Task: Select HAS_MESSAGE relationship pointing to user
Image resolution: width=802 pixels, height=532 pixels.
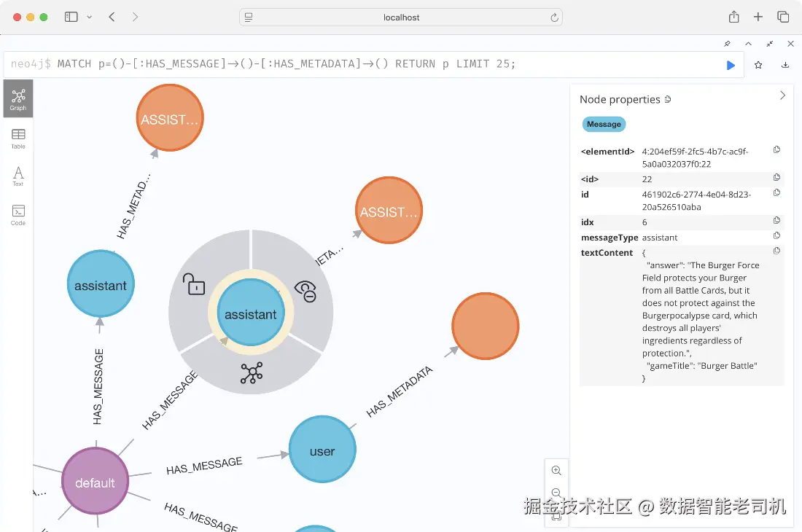Action: [x=204, y=466]
